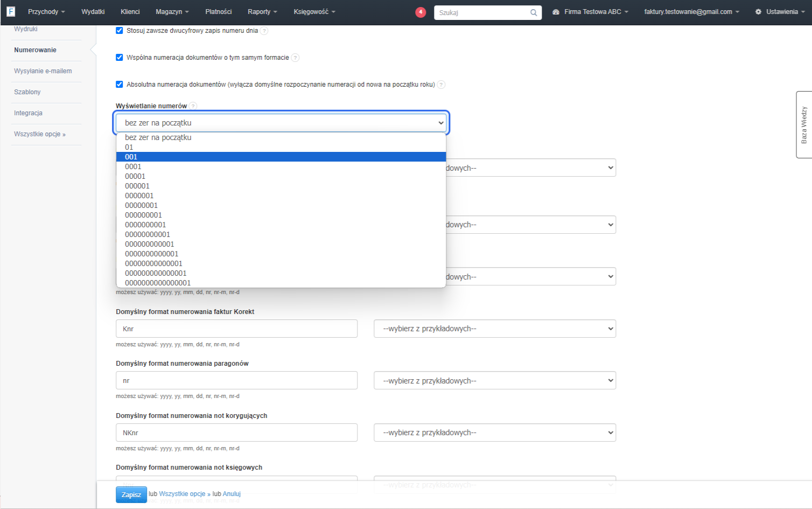Open examples dropdown for paragonów format
Image resolution: width=812 pixels, height=509 pixels.
pos(495,380)
